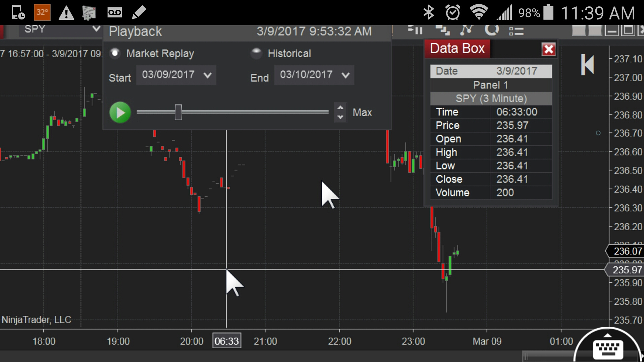Click the Data Series toolbar icon
This screenshot has width=644, height=362.
(x=415, y=31)
